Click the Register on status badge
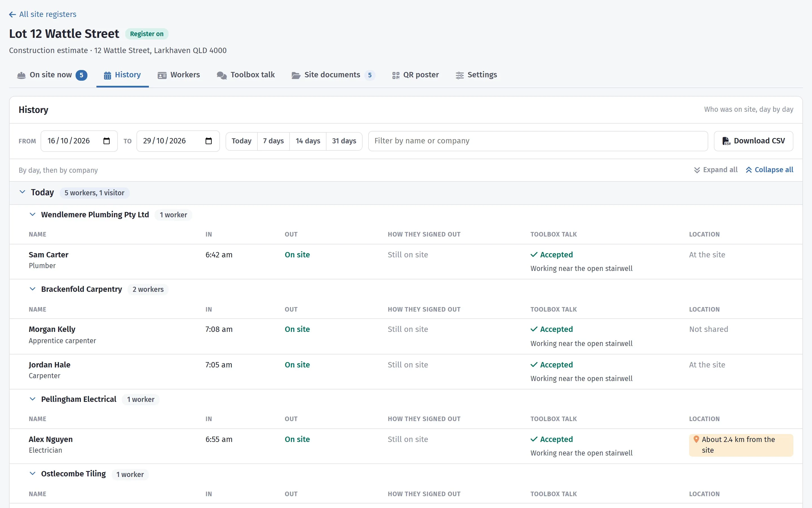 147,34
